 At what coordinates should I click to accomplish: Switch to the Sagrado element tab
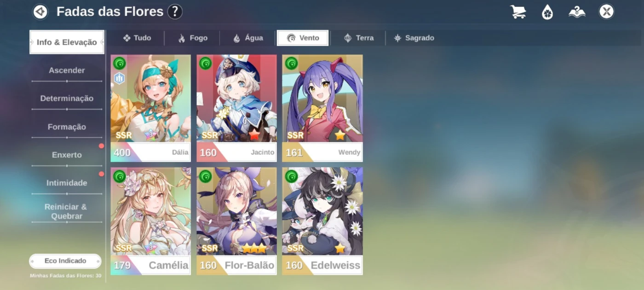(x=414, y=38)
